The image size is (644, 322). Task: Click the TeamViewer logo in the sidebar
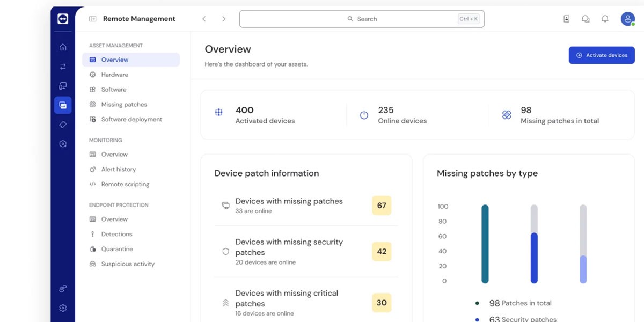(x=63, y=19)
